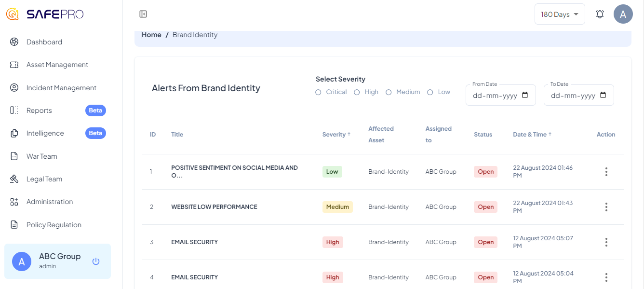Open the Policy Regulation menu item

(x=54, y=225)
